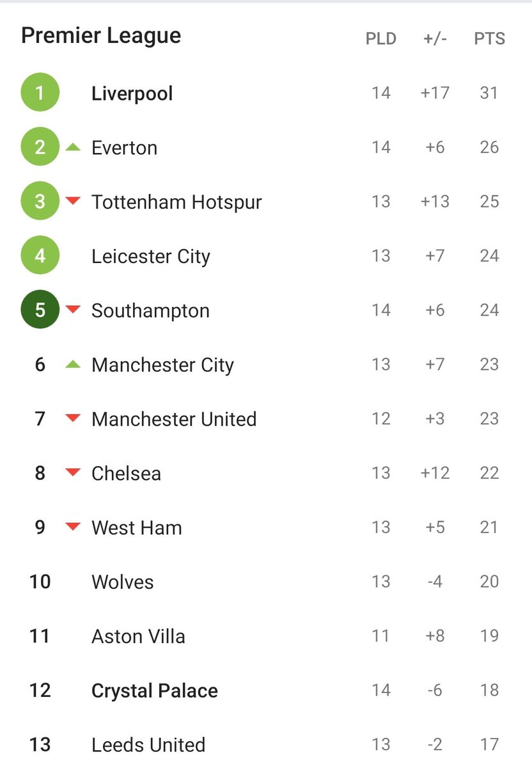Click the Premier League title heading

click(101, 36)
